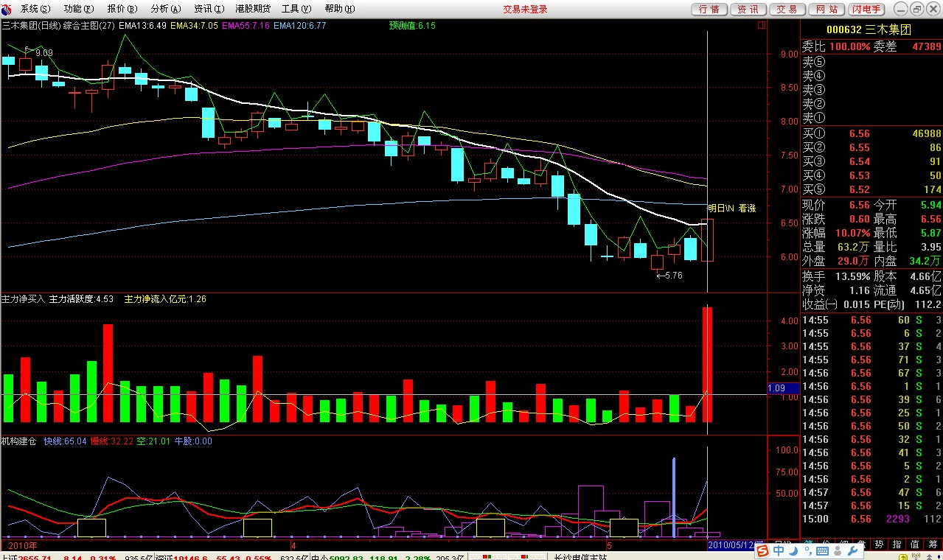This screenshot has height=560, width=943.
Task: Click the Sogou S input method icon
Action: pyautogui.click(x=763, y=550)
